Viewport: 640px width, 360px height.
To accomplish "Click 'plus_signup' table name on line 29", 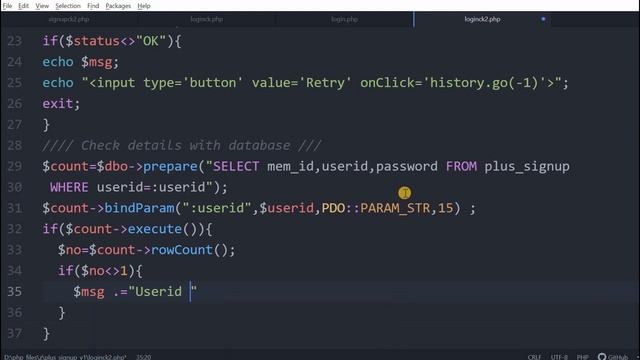I will (x=527, y=167).
